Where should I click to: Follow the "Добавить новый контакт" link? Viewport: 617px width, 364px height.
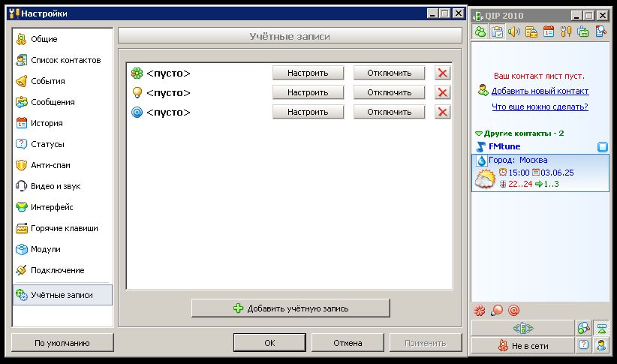pyautogui.click(x=540, y=91)
